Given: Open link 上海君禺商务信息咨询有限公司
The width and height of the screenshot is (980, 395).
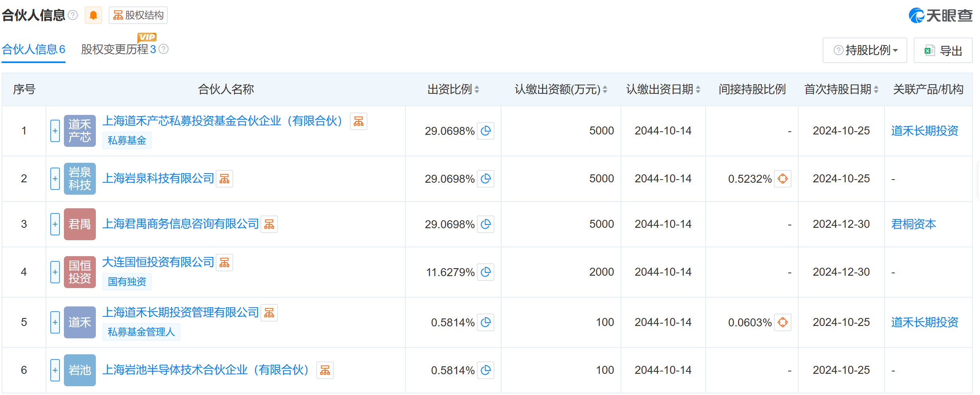Looking at the screenshot, I should pyautogui.click(x=181, y=224).
